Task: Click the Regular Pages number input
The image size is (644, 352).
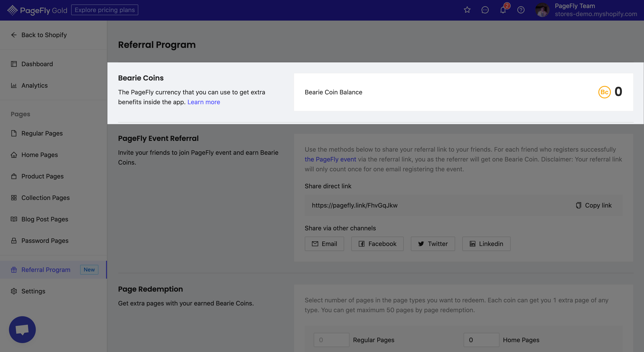Action: click(331, 340)
